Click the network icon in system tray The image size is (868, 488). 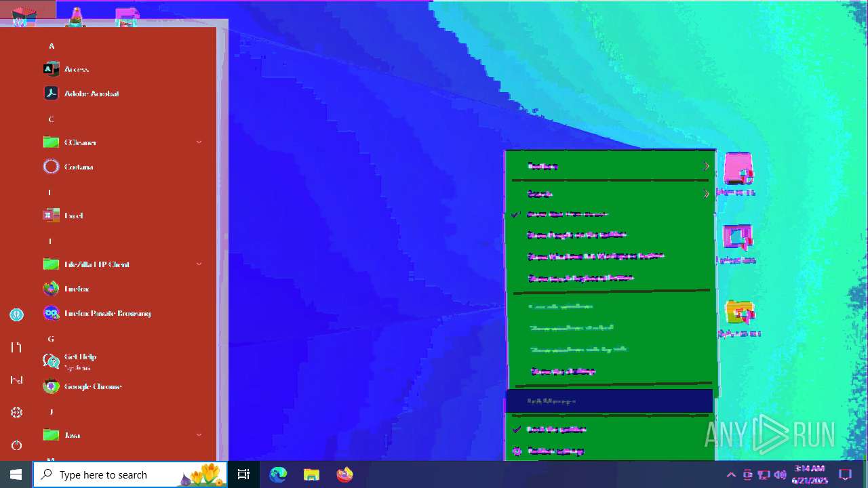point(764,474)
